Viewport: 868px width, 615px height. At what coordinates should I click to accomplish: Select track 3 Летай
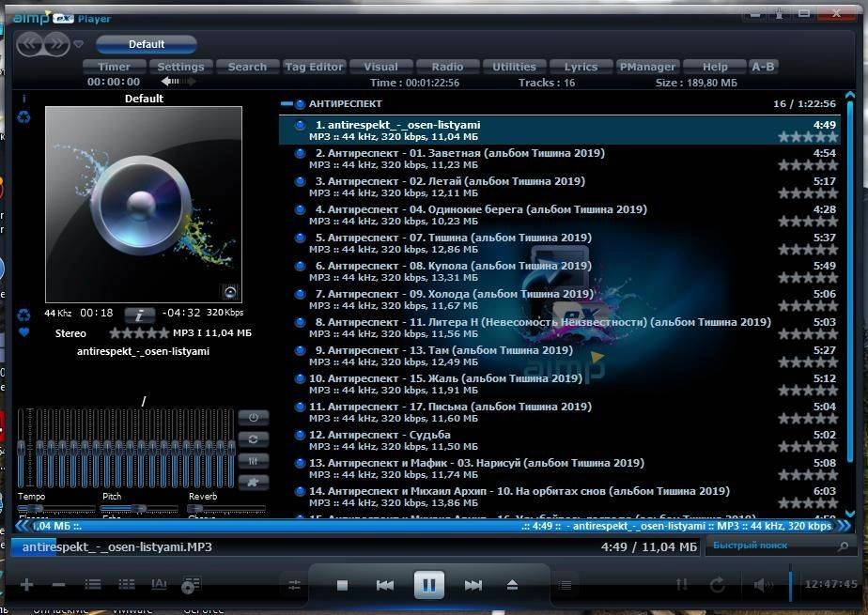tap(560, 187)
